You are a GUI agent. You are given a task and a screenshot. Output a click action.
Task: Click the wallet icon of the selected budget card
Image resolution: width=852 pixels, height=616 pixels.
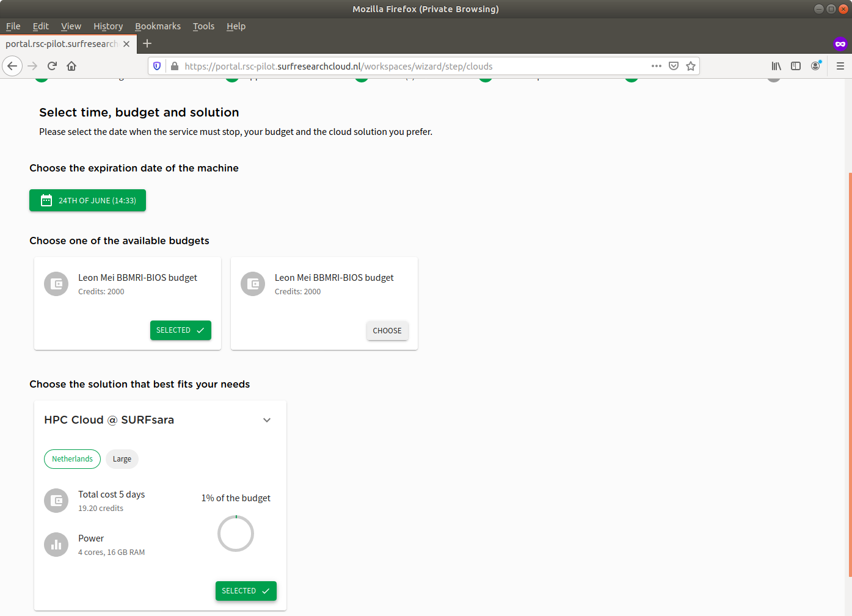[x=56, y=284]
